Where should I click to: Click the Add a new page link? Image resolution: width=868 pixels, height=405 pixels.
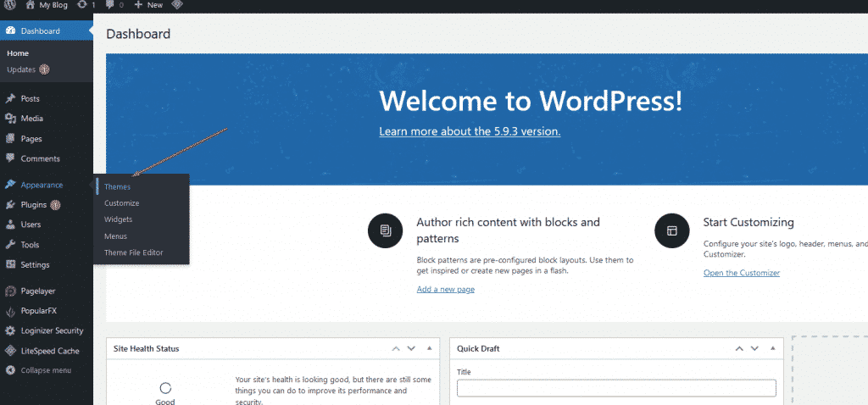[445, 290]
